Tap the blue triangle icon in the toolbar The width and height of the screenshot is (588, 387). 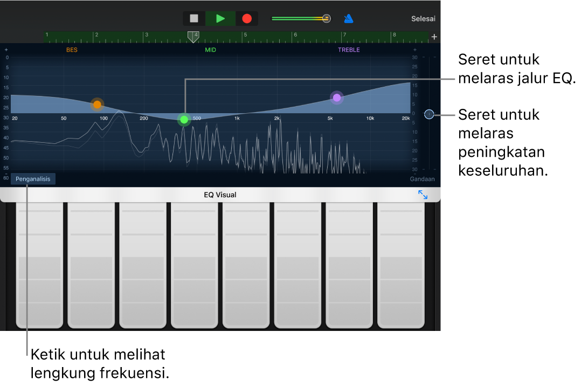(x=348, y=18)
